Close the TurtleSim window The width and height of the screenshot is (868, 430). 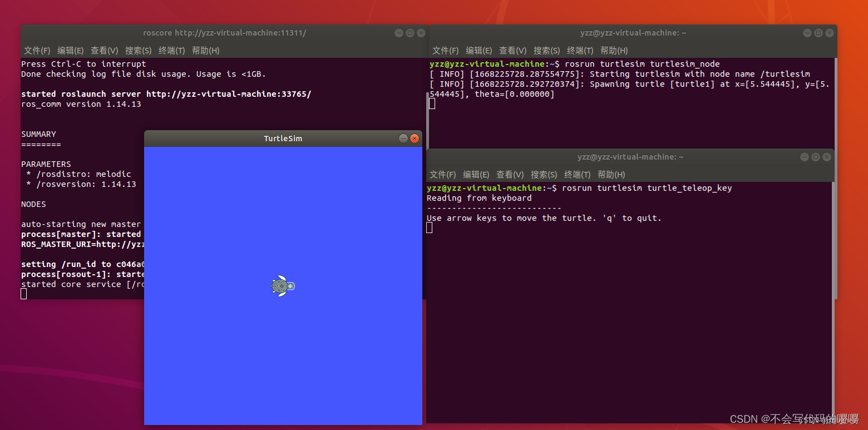point(415,139)
